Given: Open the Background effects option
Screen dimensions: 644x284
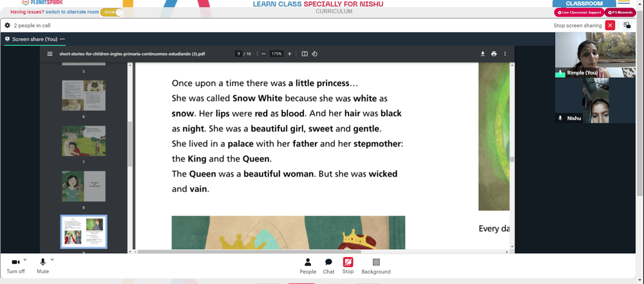Looking at the screenshot, I should pyautogui.click(x=376, y=266).
